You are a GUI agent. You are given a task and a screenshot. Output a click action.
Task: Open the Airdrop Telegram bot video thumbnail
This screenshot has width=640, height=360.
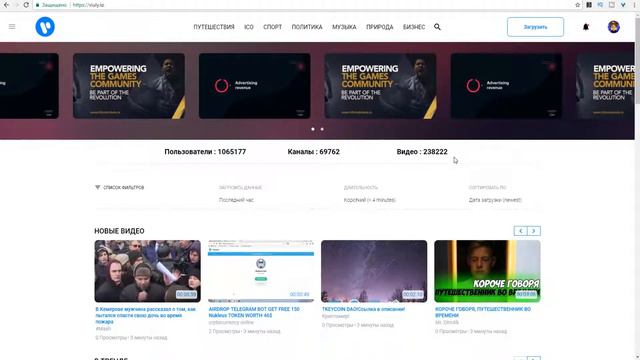click(261, 271)
